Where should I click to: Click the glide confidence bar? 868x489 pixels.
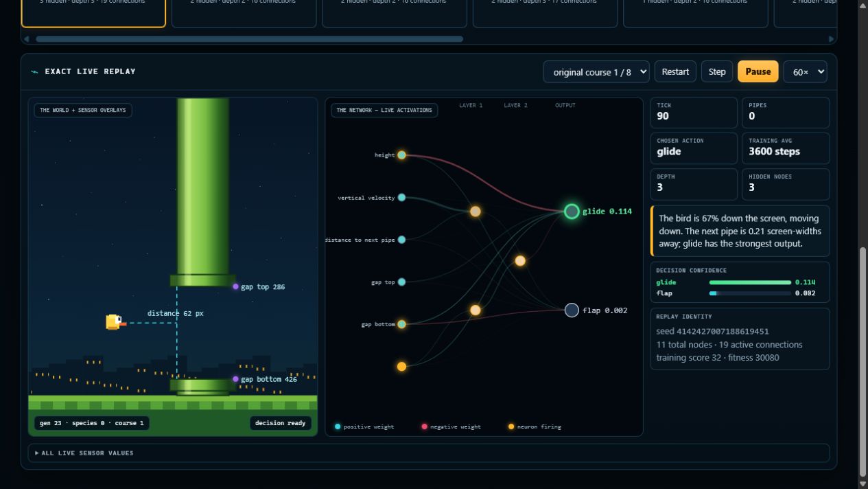pyautogui.click(x=750, y=282)
